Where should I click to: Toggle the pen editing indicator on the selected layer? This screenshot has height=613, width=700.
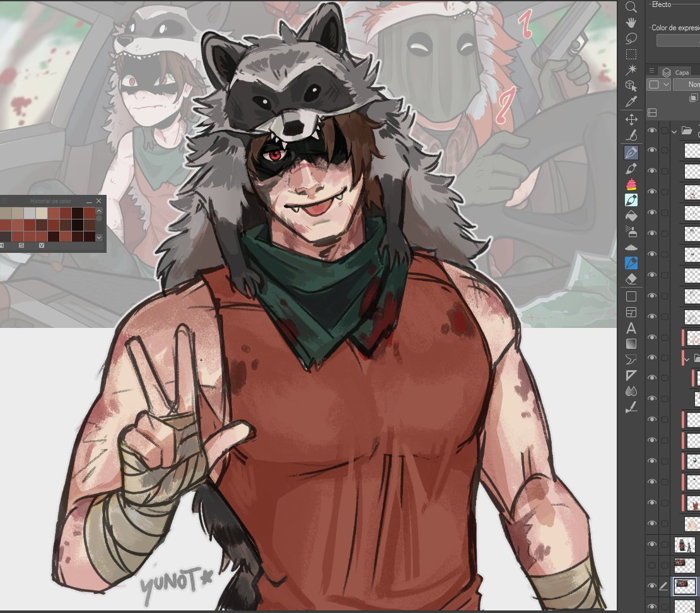point(664,586)
